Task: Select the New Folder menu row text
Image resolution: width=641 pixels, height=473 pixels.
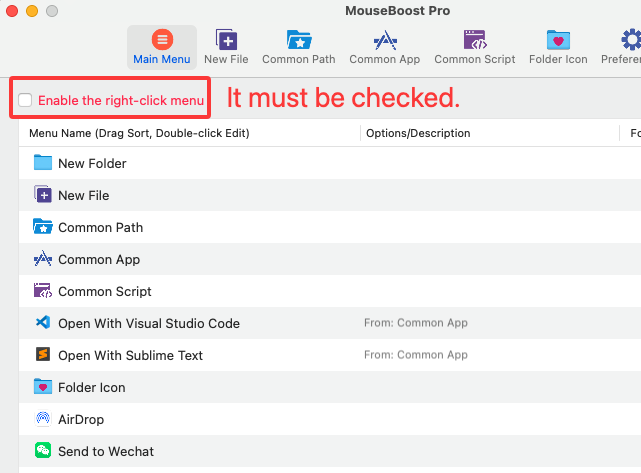Action: (92, 164)
